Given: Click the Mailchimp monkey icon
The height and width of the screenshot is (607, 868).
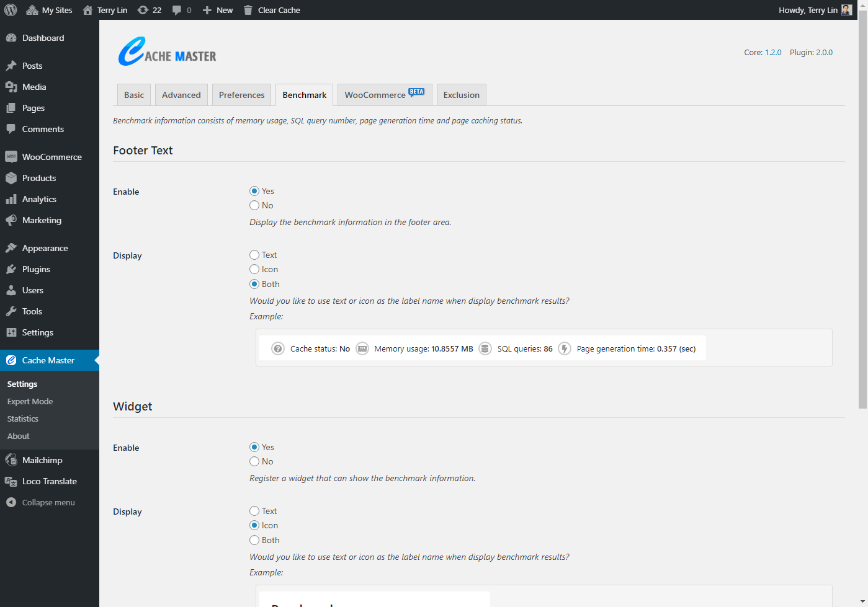Looking at the screenshot, I should (x=11, y=460).
